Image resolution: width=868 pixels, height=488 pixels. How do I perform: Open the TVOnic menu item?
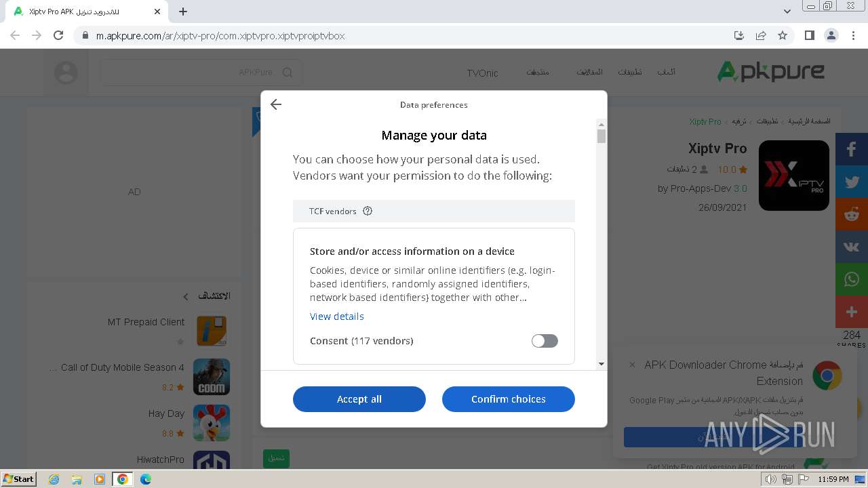click(x=482, y=73)
